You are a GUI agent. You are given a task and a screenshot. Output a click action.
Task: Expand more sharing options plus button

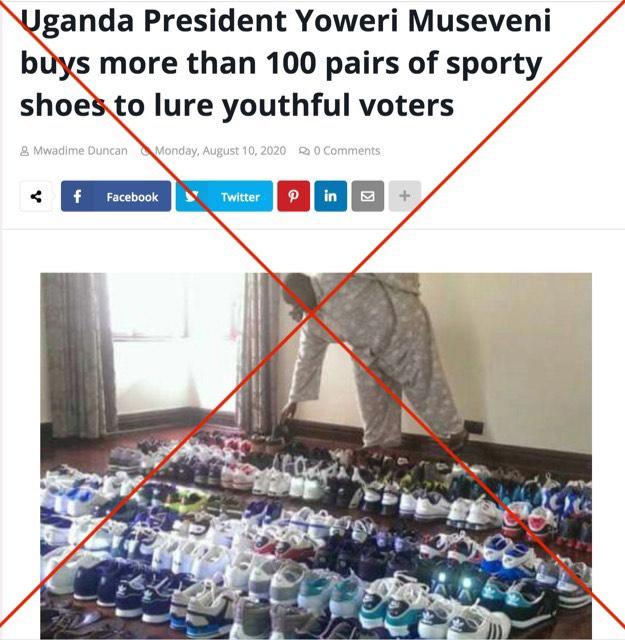[405, 196]
